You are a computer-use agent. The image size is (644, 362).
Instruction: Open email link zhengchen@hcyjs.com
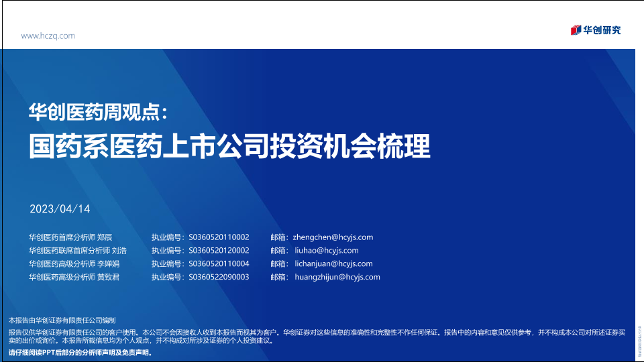333,237
